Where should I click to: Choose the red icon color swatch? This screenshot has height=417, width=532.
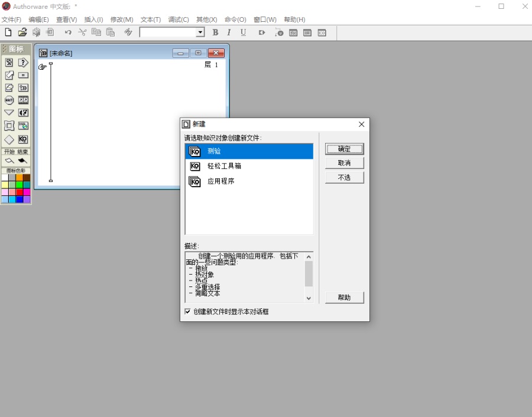coord(20,192)
